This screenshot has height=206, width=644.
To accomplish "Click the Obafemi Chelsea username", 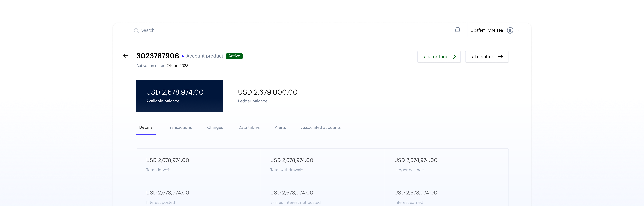I will 486,30.
